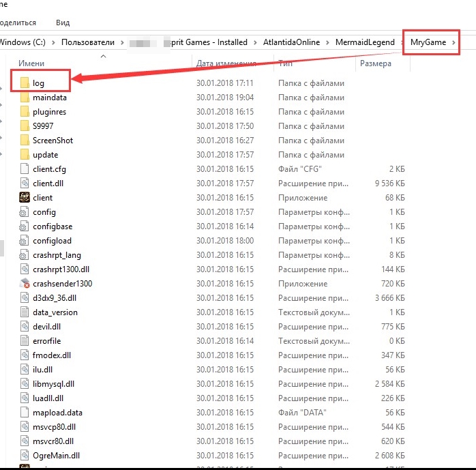Screen dimensions: 476x470
Task: Click the config settings file icon
Action: [25, 212]
